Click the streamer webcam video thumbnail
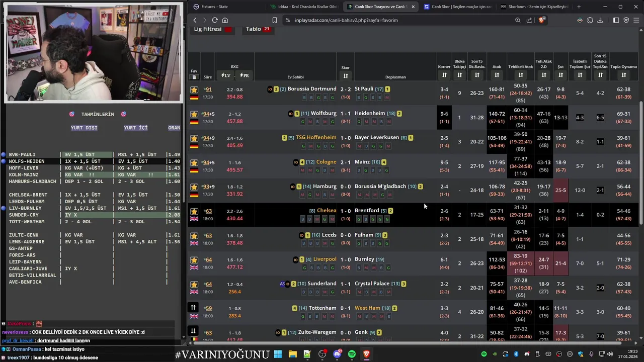Screen dimensions: 644x362 pyautogui.click(x=94, y=53)
